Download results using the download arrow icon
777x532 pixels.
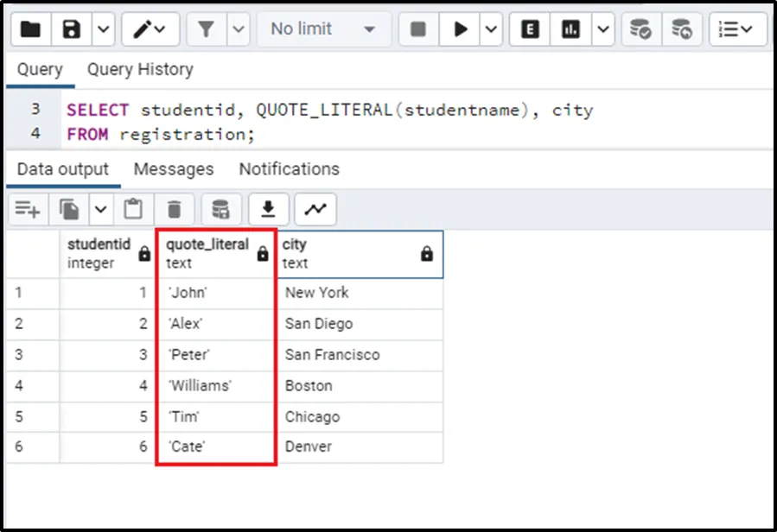(x=269, y=209)
